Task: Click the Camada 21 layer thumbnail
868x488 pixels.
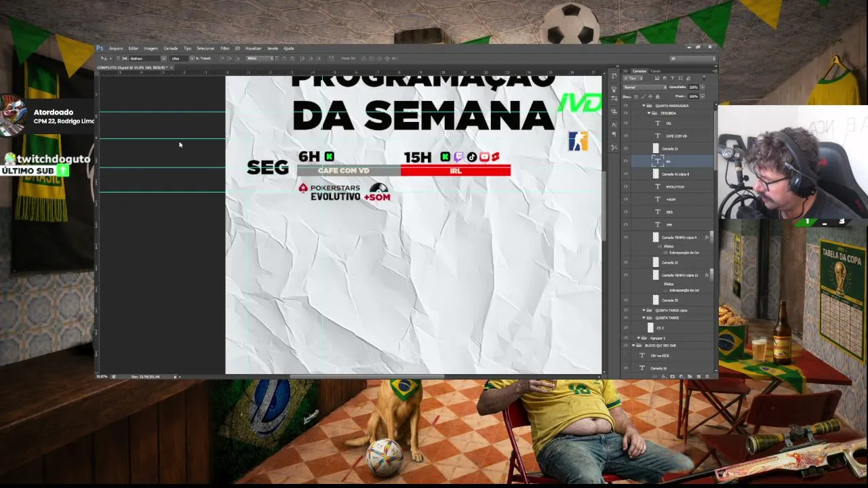Action: click(656, 148)
